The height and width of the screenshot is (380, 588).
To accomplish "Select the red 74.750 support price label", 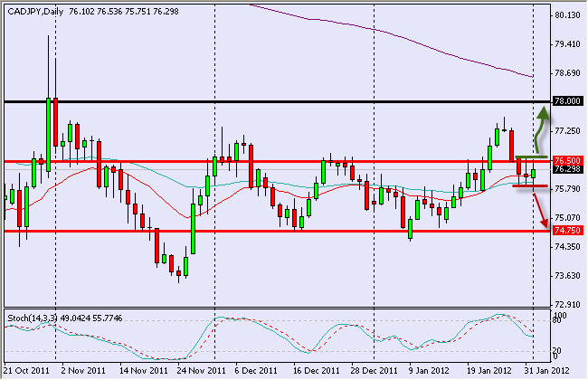I will coord(568,230).
